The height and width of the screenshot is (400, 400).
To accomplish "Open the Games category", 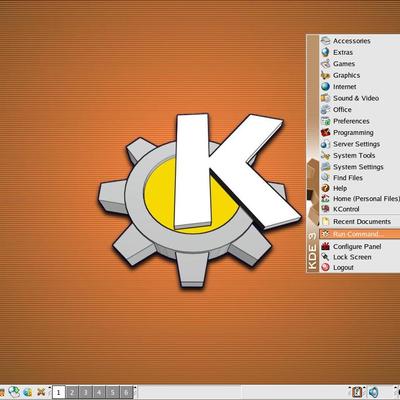I will point(360,64).
